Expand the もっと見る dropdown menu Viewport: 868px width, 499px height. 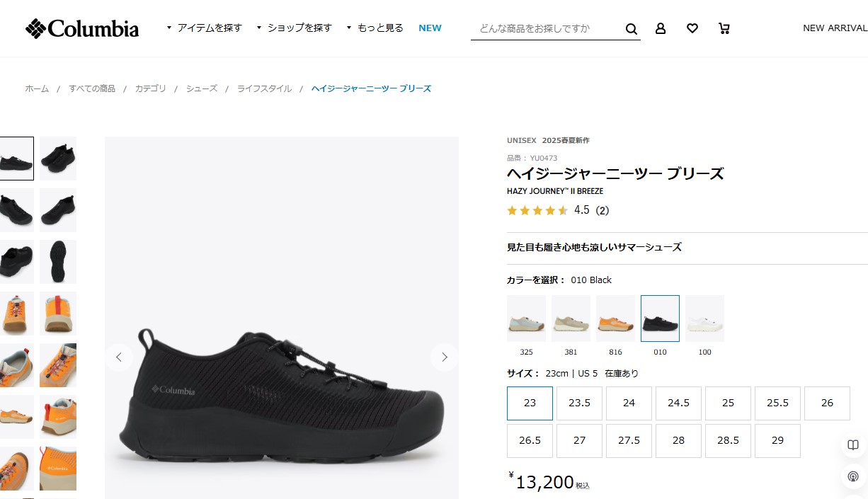375,28
